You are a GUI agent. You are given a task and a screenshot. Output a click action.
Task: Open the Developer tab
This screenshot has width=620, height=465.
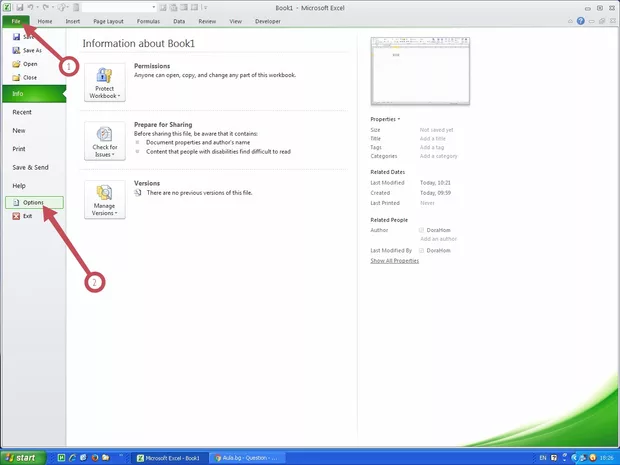coord(268,21)
